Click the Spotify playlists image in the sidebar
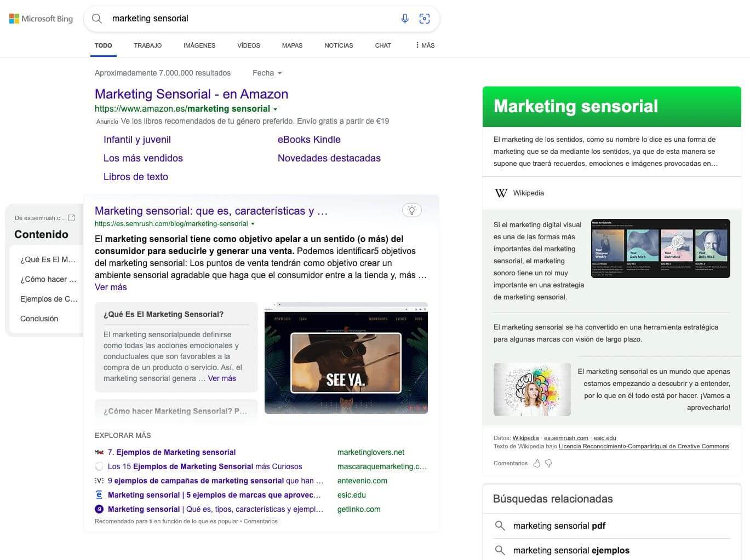This screenshot has height=560, width=750. tap(660, 248)
